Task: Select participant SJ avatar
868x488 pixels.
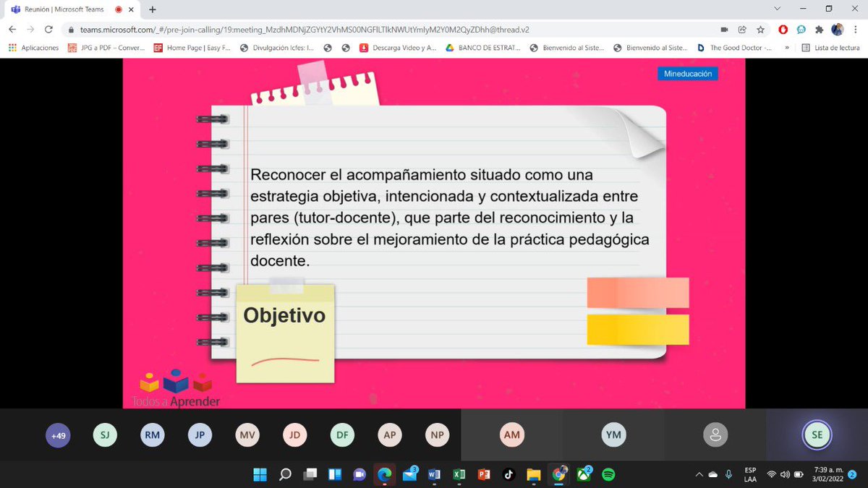Action: click(105, 435)
